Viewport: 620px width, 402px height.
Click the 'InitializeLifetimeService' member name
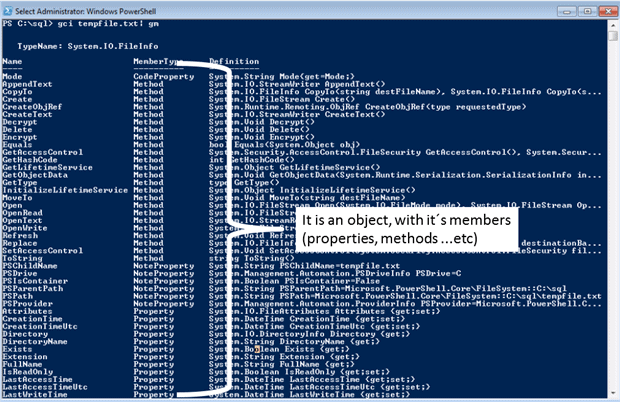click(x=65, y=190)
